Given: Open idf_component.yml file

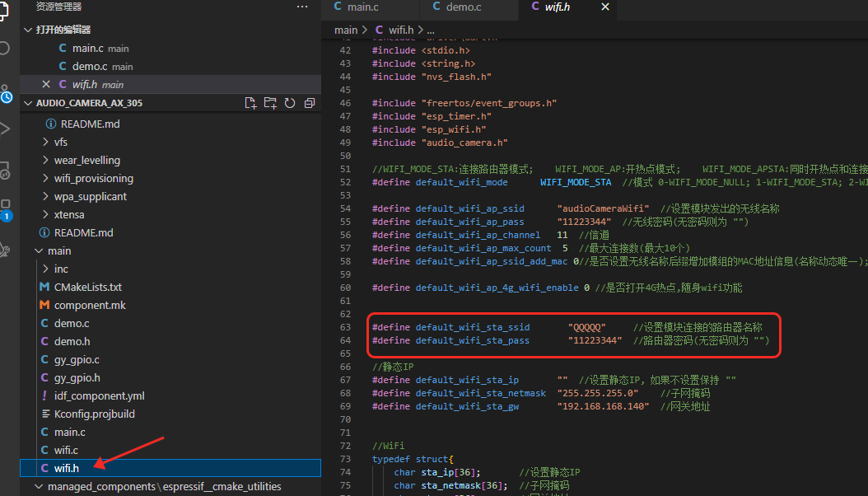Looking at the screenshot, I should (170, 395).
